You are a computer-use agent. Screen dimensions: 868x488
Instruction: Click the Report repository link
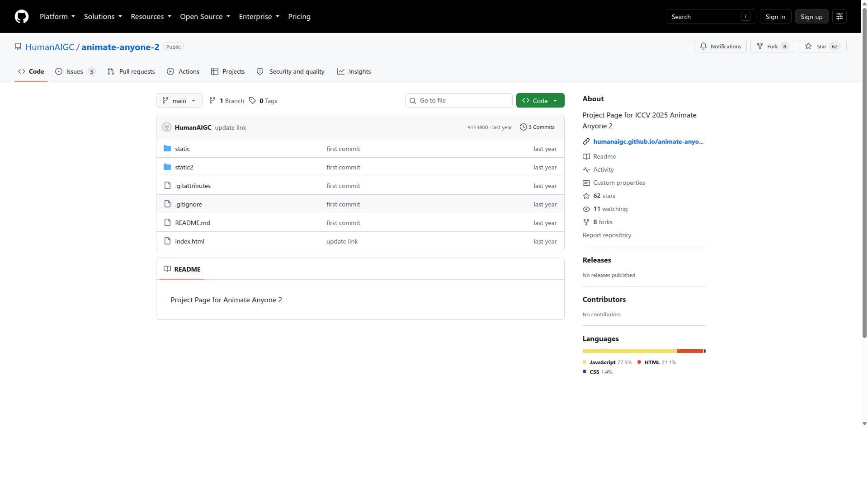tap(606, 235)
